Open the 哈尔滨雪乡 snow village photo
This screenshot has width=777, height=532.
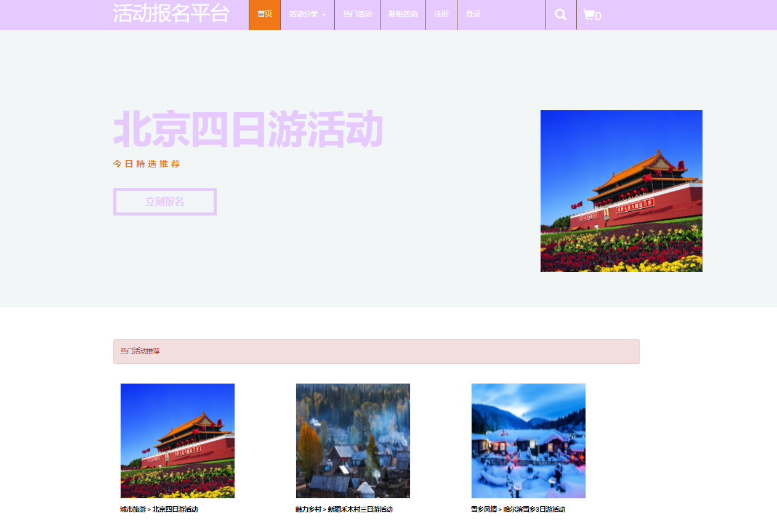pyautogui.click(x=528, y=440)
